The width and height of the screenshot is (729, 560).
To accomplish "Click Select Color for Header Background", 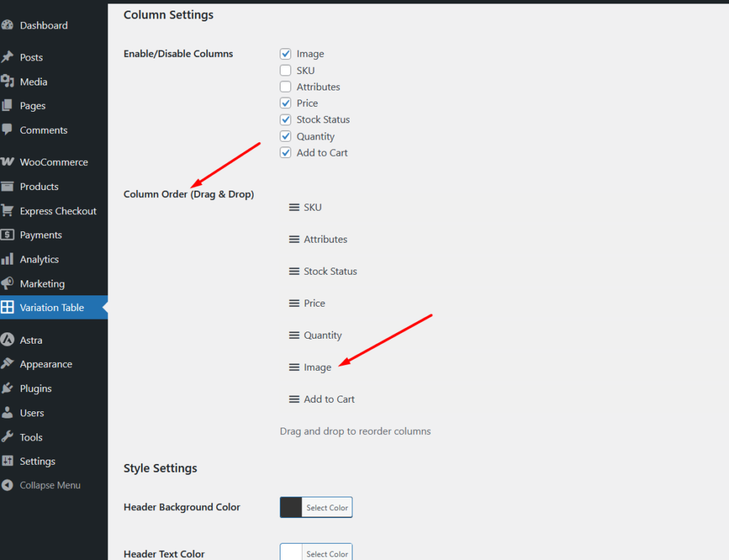I will 327,507.
